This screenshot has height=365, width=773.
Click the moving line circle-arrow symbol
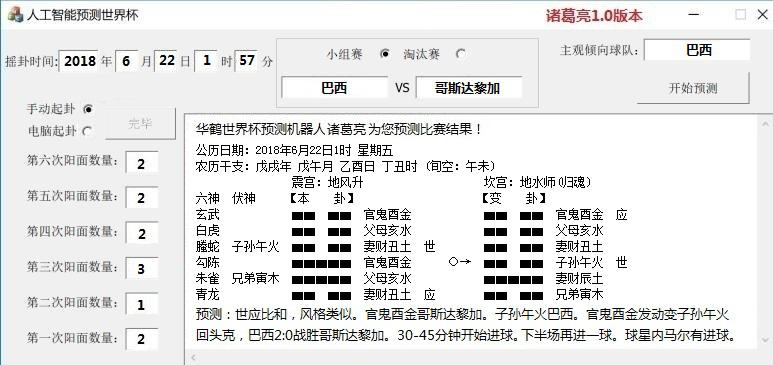click(x=460, y=262)
